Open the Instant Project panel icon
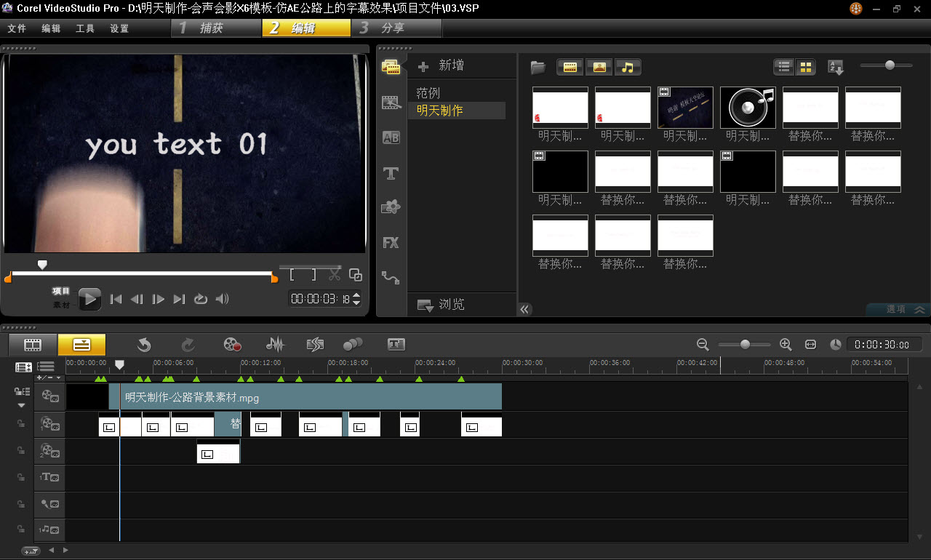Screen dimensions: 931x560 click(x=391, y=103)
